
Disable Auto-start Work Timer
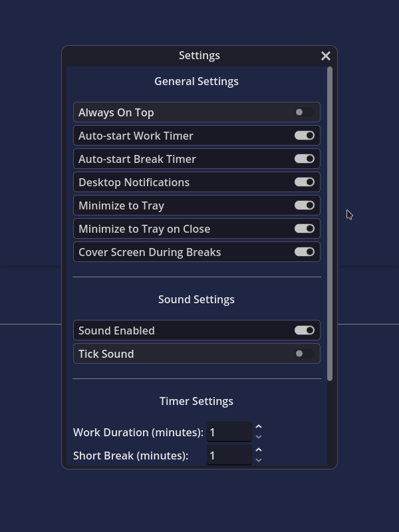(305, 136)
